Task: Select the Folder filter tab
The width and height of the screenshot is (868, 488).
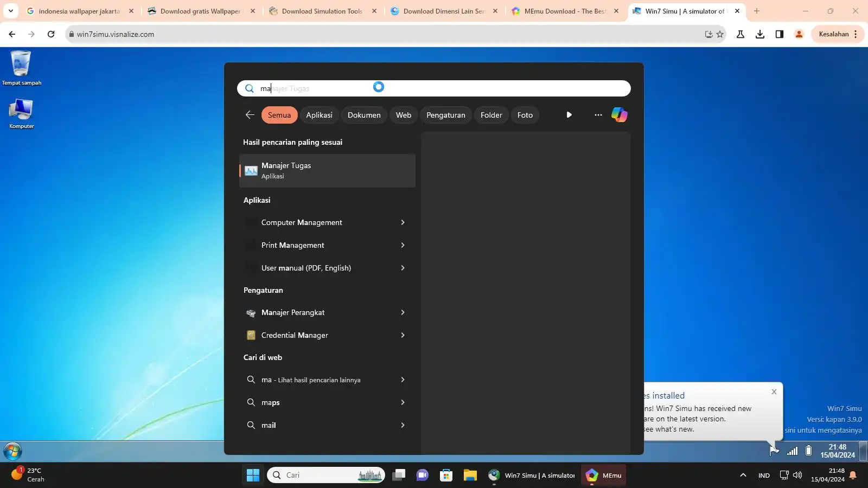Action: pos(492,115)
